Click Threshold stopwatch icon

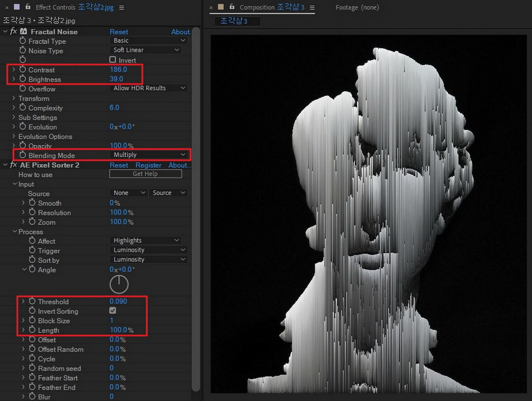pos(32,302)
